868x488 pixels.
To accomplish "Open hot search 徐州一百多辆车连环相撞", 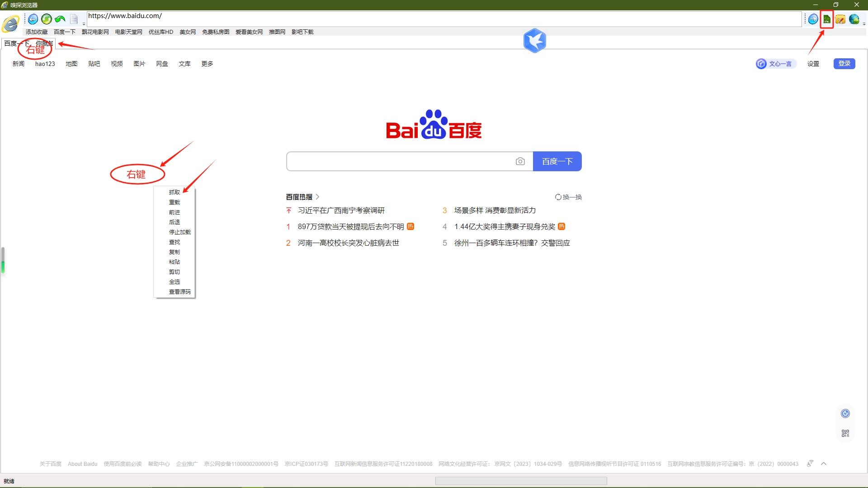I will [512, 243].
